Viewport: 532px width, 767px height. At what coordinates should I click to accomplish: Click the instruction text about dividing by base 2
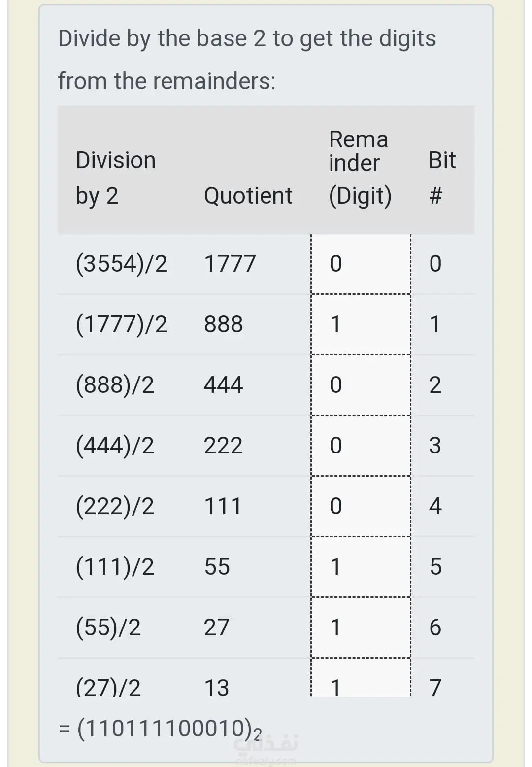247,60
